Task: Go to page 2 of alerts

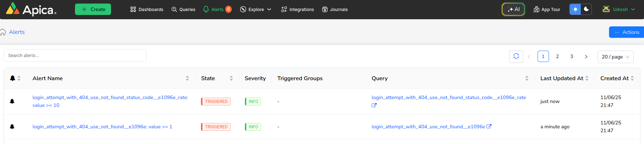Action: [557, 56]
